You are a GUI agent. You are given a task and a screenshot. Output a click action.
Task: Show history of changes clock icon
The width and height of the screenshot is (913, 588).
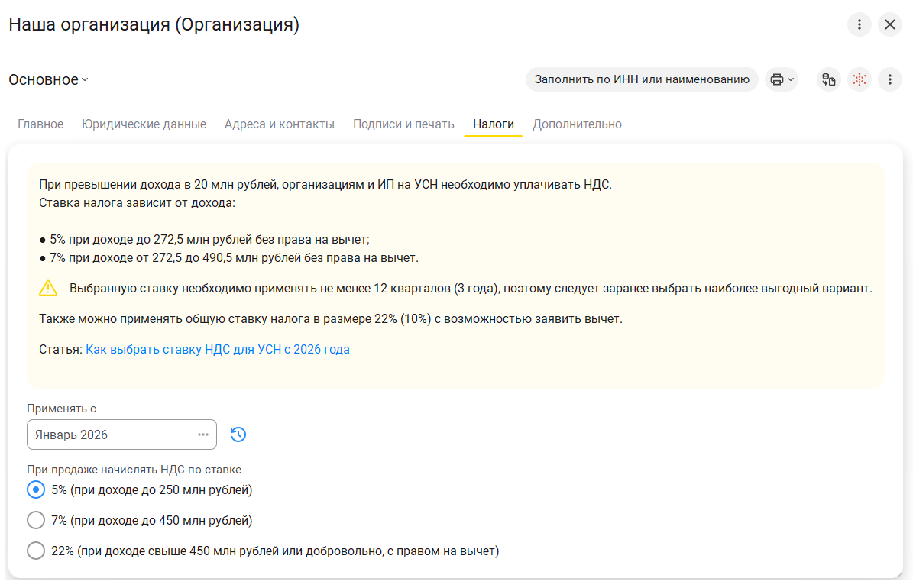click(x=238, y=435)
